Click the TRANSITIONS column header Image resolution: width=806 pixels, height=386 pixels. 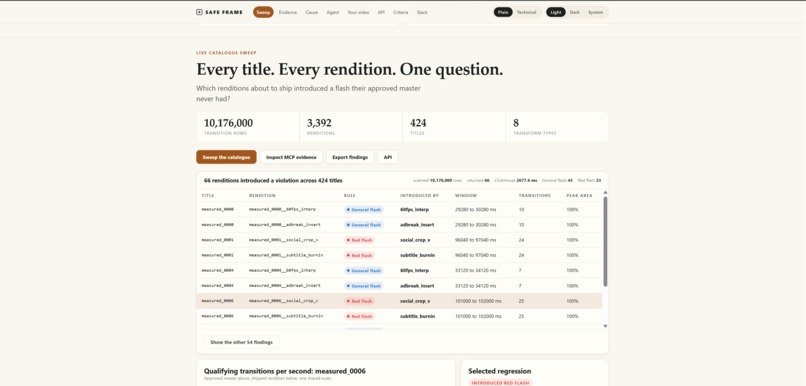pyautogui.click(x=535, y=196)
